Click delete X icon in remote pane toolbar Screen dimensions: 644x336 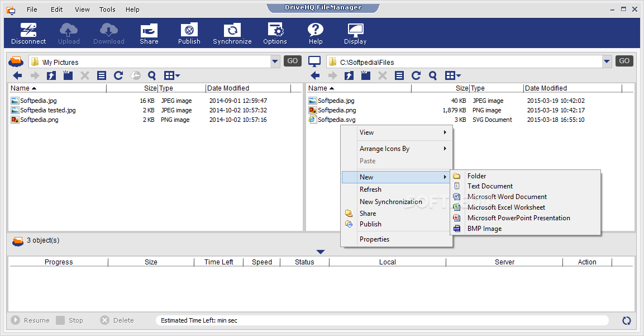[x=85, y=75]
